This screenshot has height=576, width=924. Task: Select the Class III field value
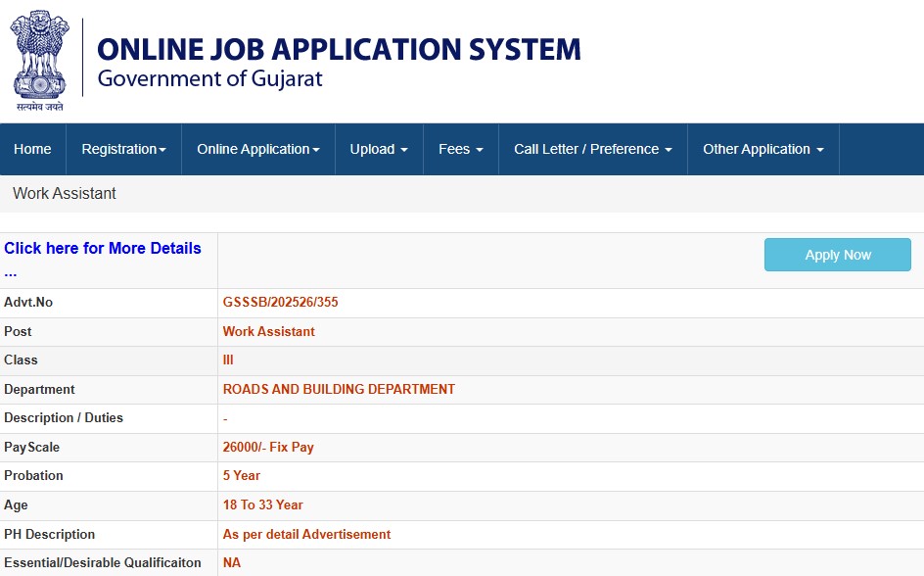[x=227, y=360]
